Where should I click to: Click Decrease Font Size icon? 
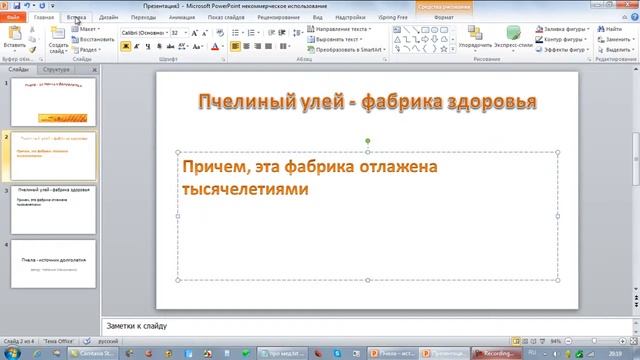coord(204,33)
